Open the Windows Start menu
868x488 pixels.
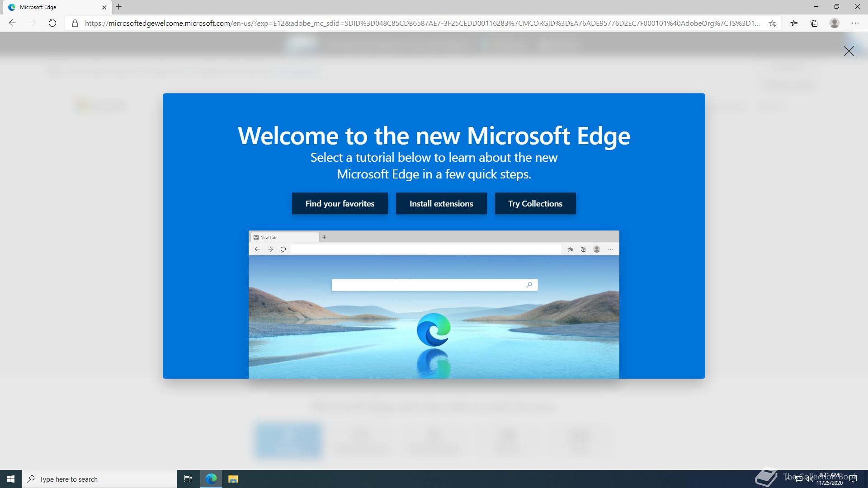click(11, 479)
